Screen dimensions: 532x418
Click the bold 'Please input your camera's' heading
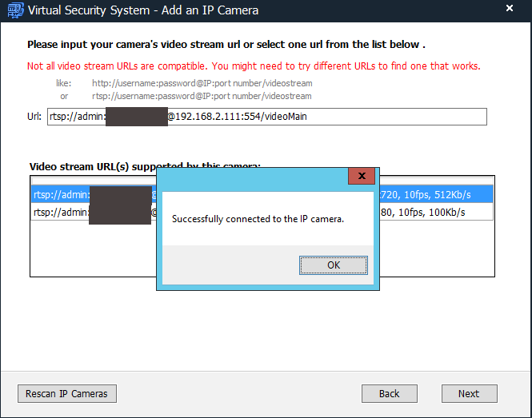coord(226,45)
